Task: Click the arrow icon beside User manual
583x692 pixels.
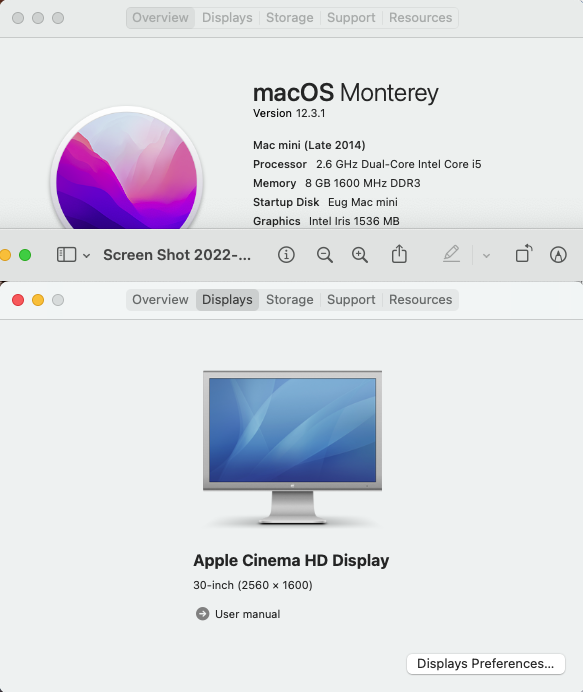Action: click(203, 614)
